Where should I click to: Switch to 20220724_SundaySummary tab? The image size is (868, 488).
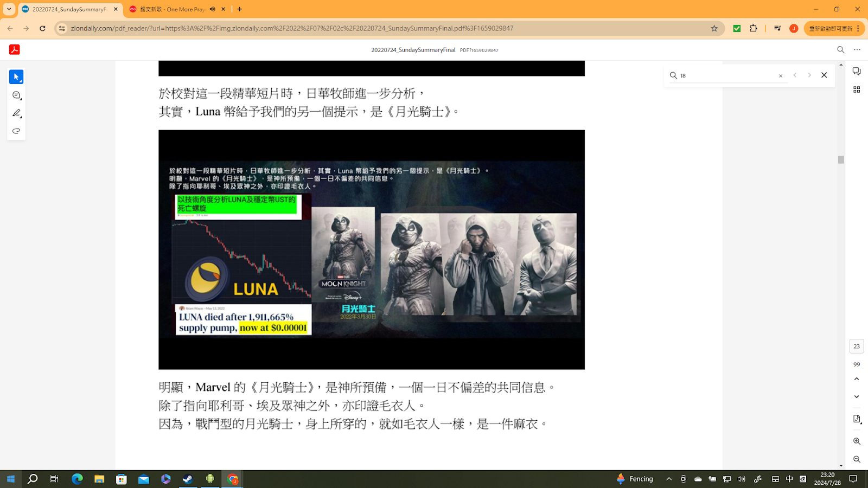(69, 9)
